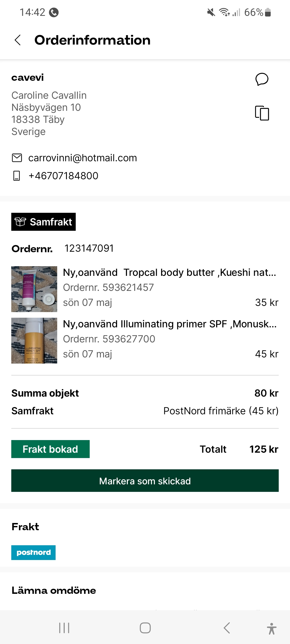Open Android recent apps button
290x644 pixels.
[x=64, y=628]
